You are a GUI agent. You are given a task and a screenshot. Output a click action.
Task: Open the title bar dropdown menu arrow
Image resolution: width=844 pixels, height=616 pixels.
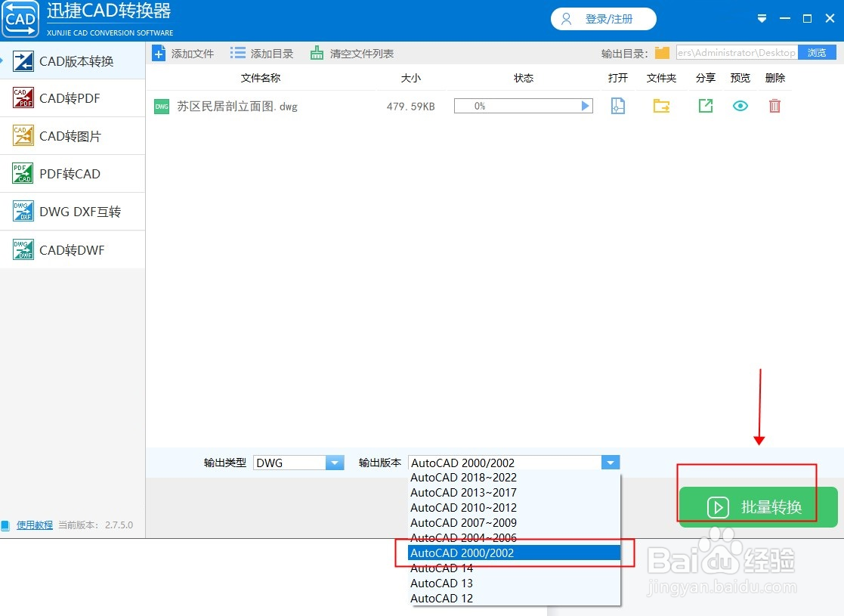(762, 18)
